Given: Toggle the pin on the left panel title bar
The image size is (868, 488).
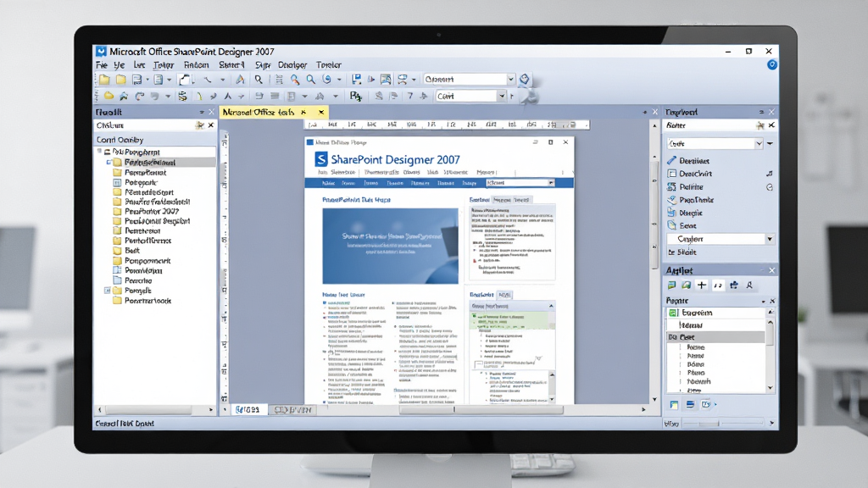Looking at the screenshot, I should pos(202,112).
